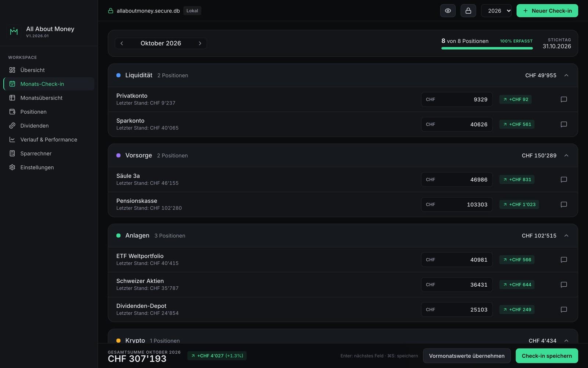Click the Schweizer Aktien amount field 36431
The image size is (588, 368).
(x=457, y=285)
